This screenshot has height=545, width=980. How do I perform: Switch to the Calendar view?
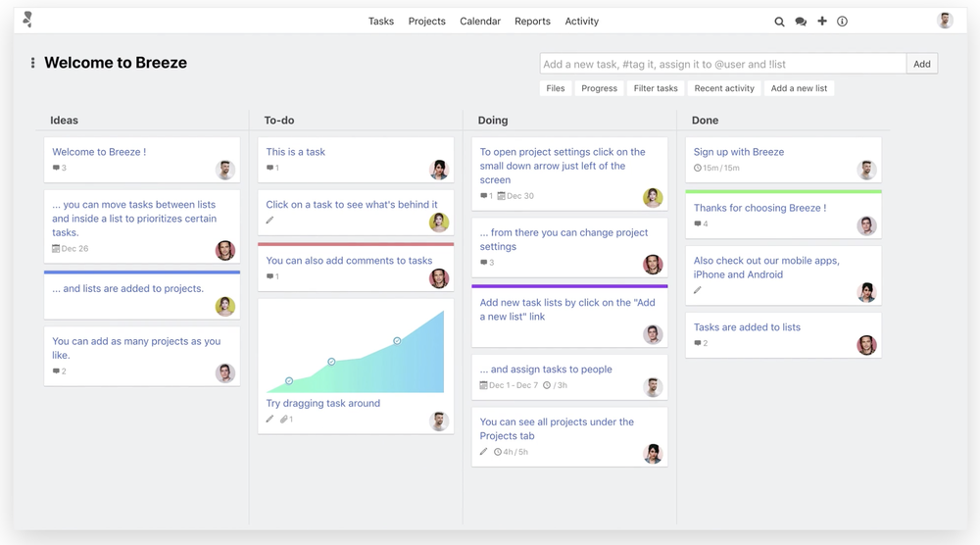pos(480,22)
